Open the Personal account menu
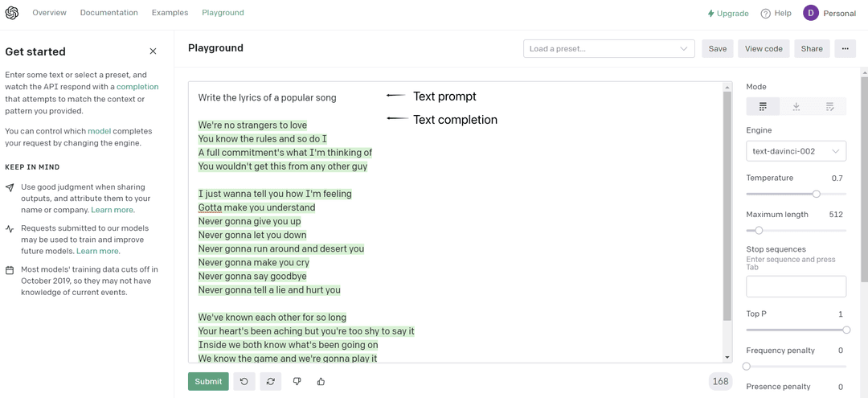This screenshot has height=398, width=868. pyautogui.click(x=830, y=13)
